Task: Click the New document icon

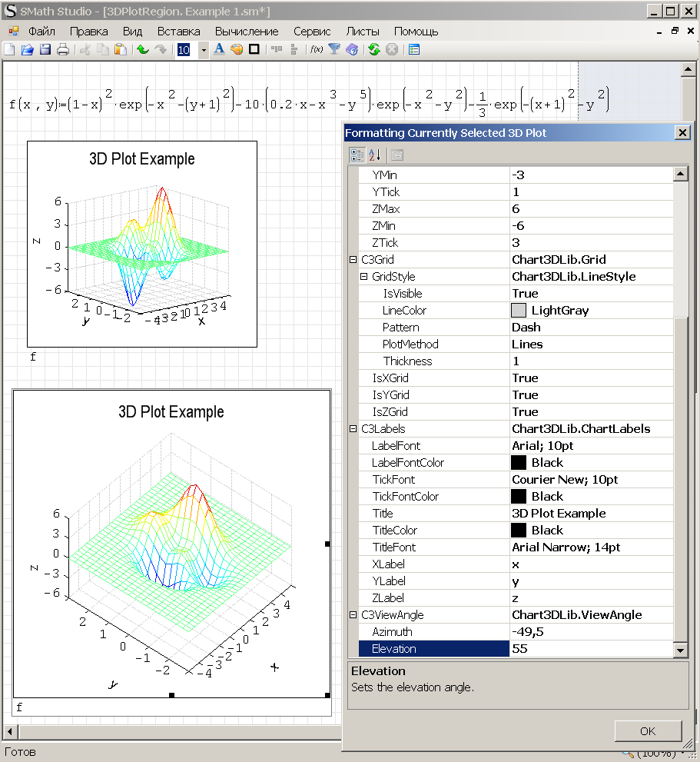Action: pos(9,49)
